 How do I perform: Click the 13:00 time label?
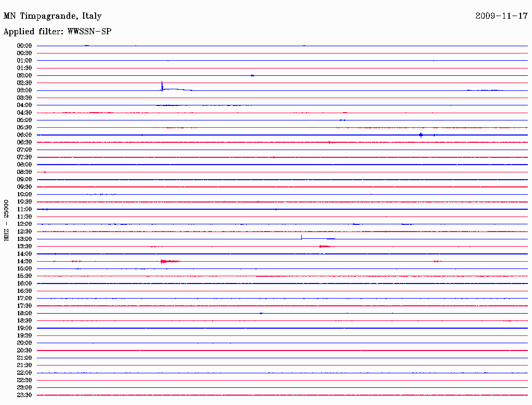point(24,239)
